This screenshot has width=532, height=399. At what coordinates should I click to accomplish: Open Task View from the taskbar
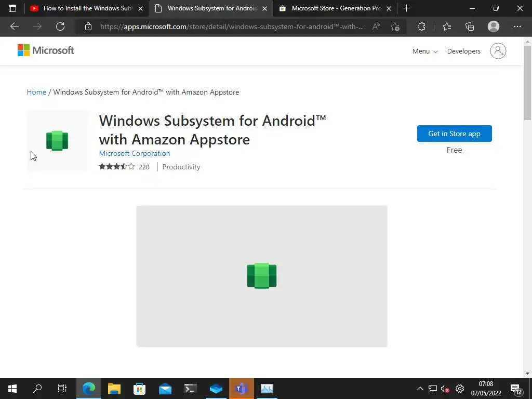pyautogui.click(x=62, y=389)
